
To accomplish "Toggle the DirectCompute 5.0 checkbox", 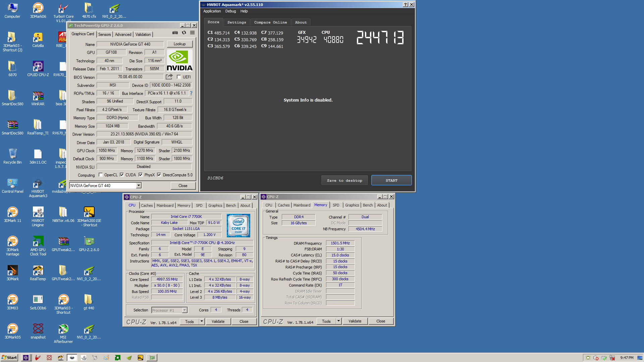I will (x=159, y=175).
